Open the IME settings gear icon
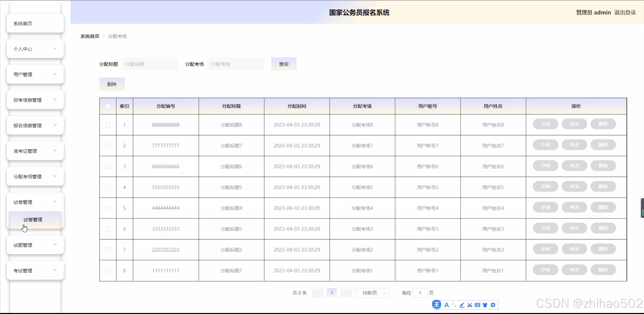This screenshot has width=644, height=314. [493, 305]
